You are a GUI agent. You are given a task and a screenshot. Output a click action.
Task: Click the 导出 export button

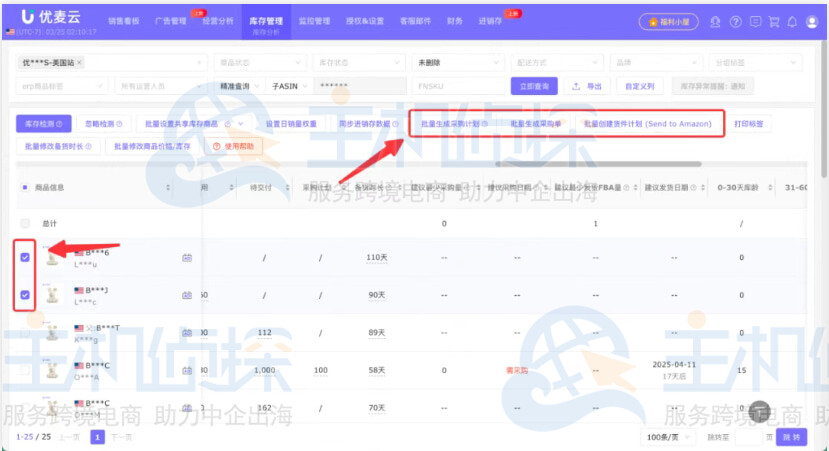point(587,86)
